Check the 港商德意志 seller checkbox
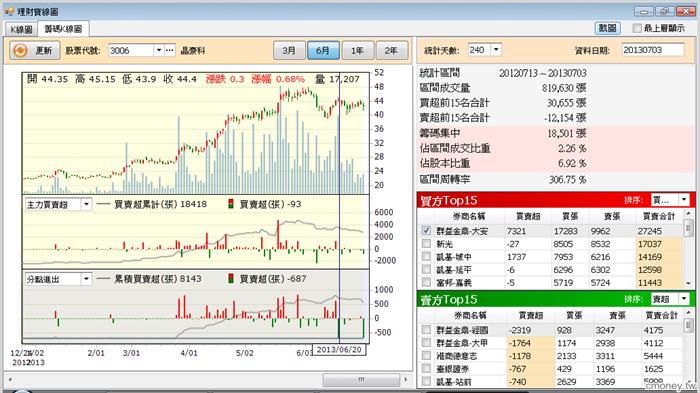 (x=426, y=356)
